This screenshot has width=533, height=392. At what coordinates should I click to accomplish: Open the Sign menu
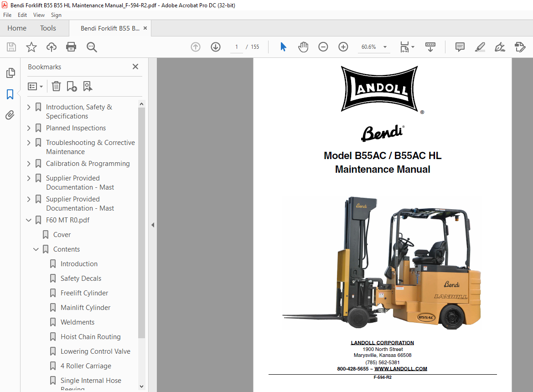pyautogui.click(x=56, y=15)
